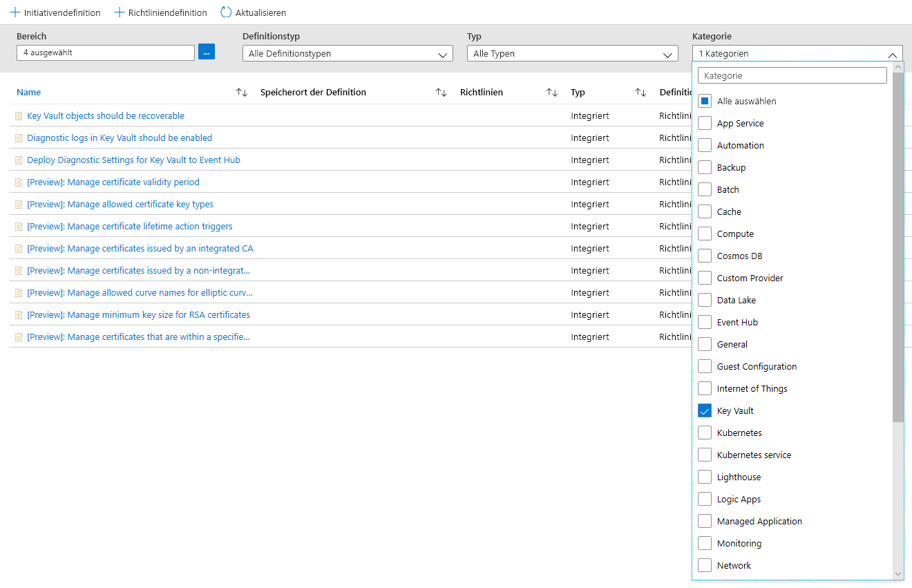Check the Batch category
This screenshot has height=588, width=912.
click(705, 189)
